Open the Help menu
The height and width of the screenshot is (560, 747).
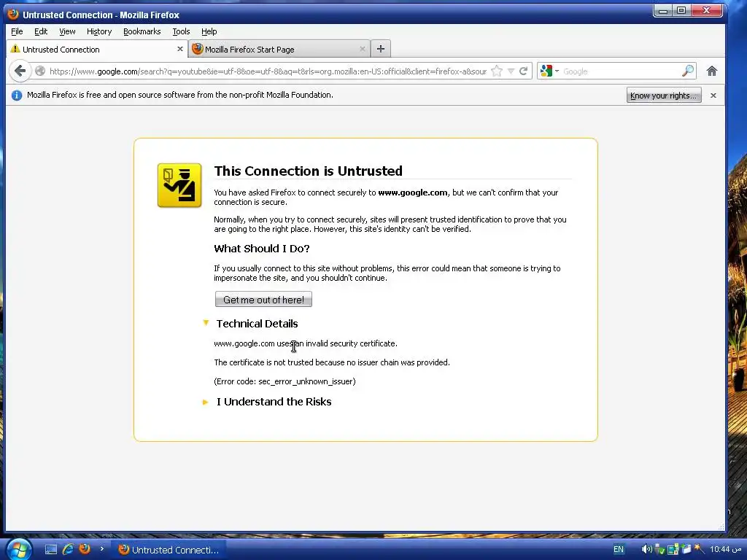209,31
